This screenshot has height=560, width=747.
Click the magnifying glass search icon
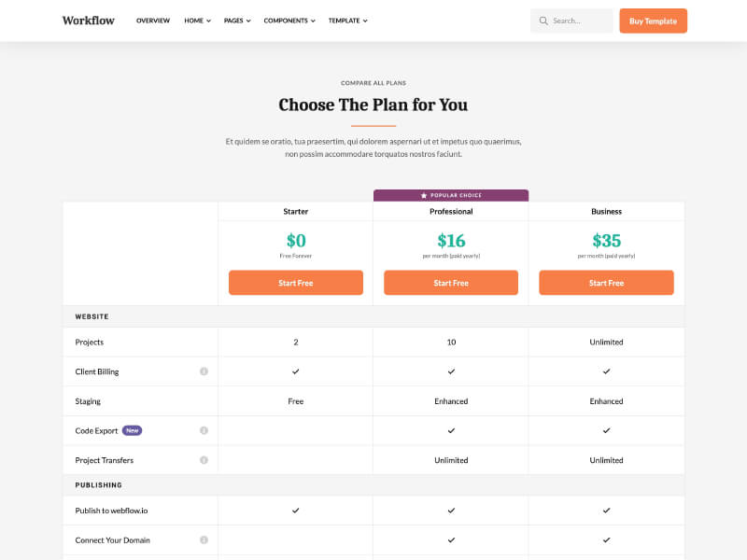click(x=543, y=21)
